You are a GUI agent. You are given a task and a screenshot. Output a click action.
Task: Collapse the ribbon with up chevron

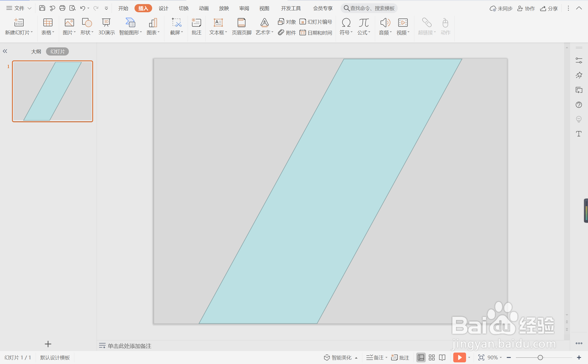pyautogui.click(x=579, y=8)
